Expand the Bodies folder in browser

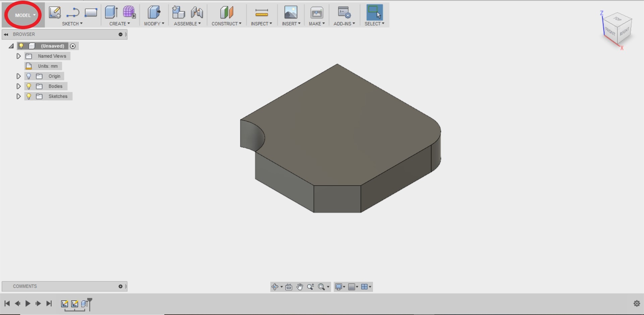click(x=18, y=86)
